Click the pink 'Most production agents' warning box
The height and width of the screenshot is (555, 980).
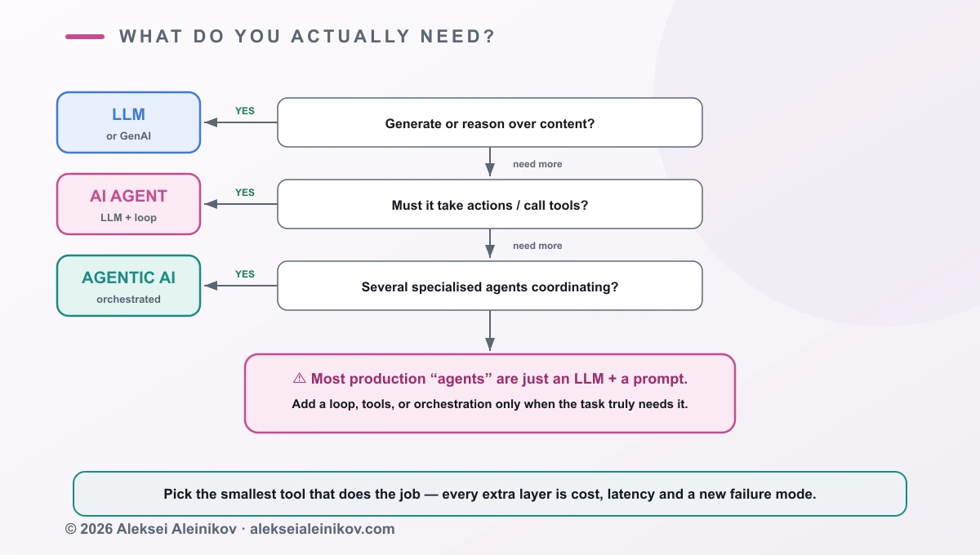click(490, 393)
